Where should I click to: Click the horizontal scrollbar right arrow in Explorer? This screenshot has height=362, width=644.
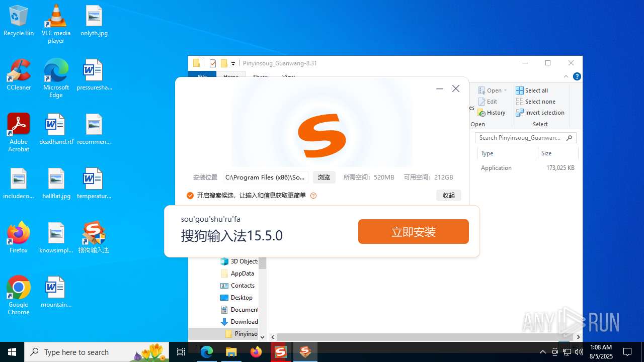[x=578, y=337]
